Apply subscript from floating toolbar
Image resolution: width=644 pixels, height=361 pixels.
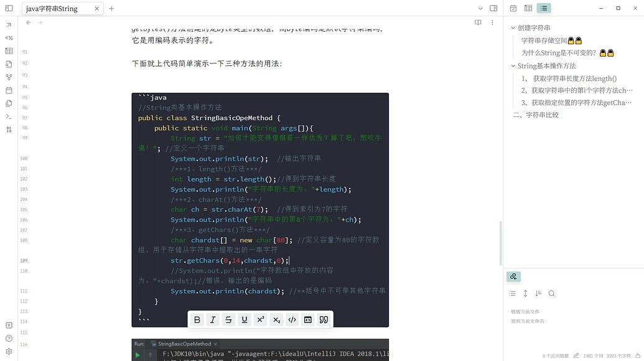click(276, 319)
